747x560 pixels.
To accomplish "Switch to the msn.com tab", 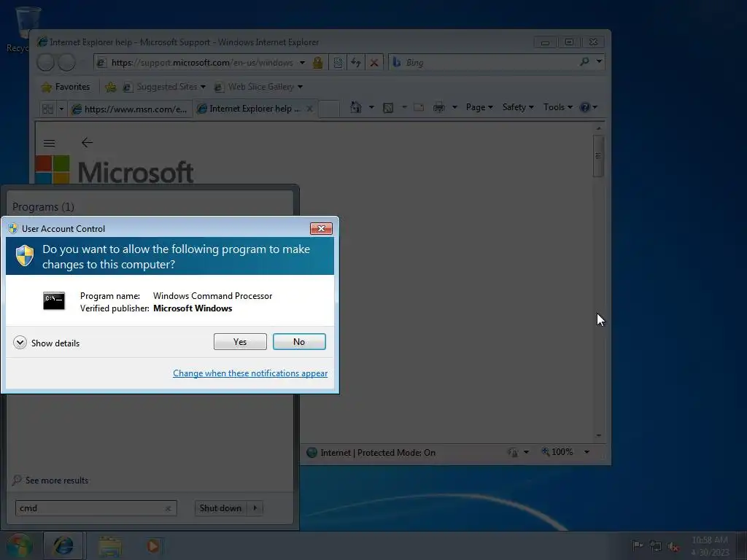I will point(130,109).
